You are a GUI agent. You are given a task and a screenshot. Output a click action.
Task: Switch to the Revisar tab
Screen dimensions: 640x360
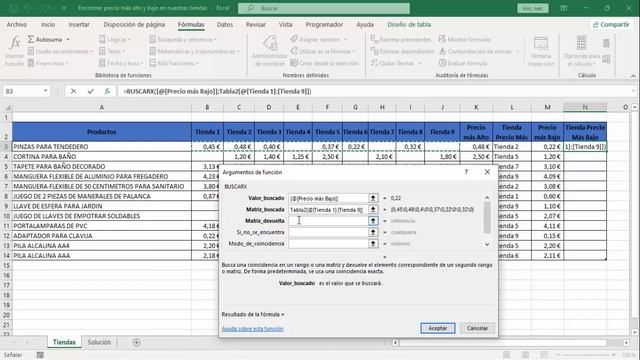pyautogui.click(x=256, y=24)
